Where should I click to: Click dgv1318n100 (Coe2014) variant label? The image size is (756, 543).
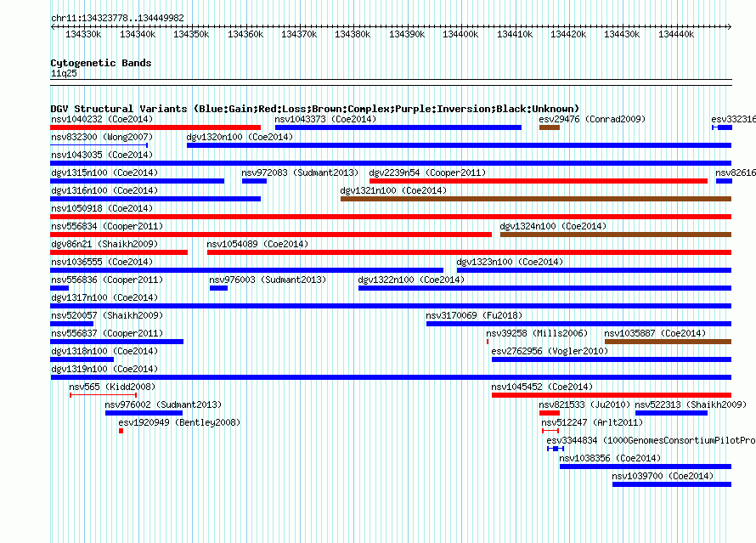[x=104, y=351]
